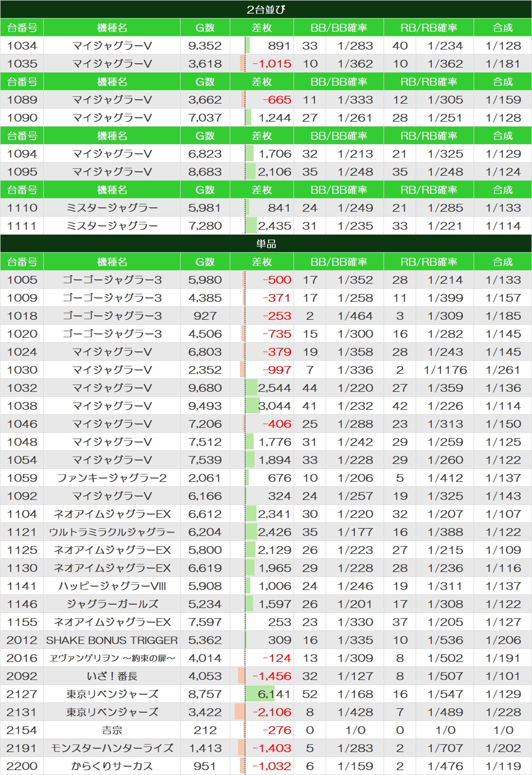Image resolution: width=532 pixels, height=775 pixels.
Task: Click the 差枚 value -997
Action: tap(277, 370)
